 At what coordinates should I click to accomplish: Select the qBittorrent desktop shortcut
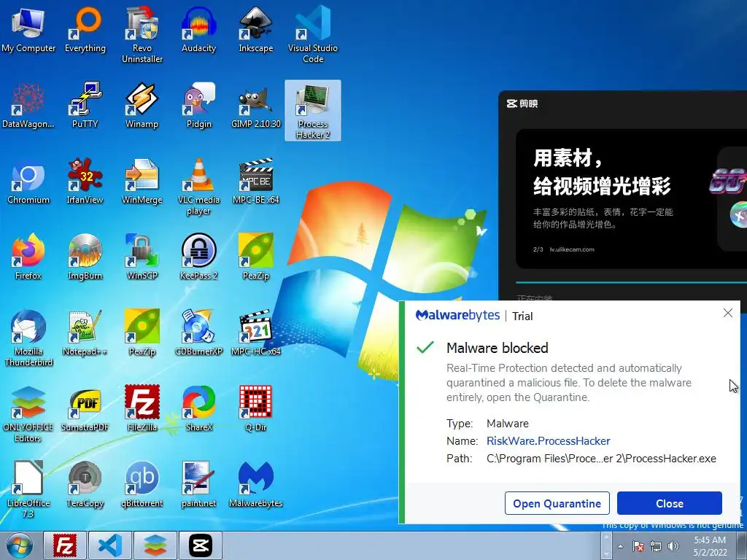pos(142,484)
